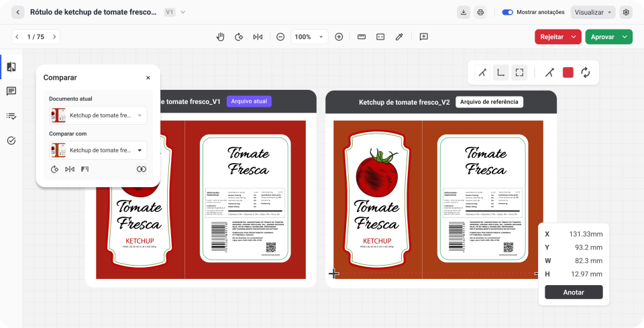The height and width of the screenshot is (328, 644).
Task: Click the Anotar button
Action: click(x=574, y=292)
